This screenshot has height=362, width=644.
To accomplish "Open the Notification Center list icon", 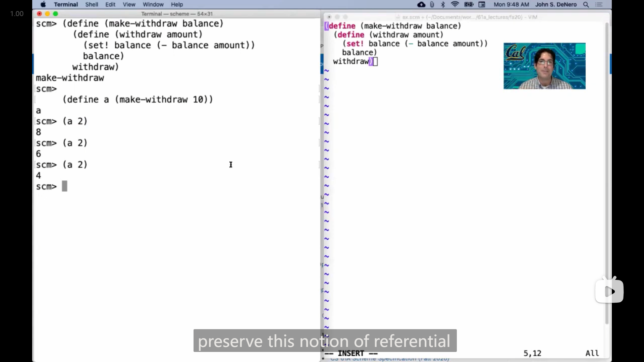I will click(x=599, y=4).
